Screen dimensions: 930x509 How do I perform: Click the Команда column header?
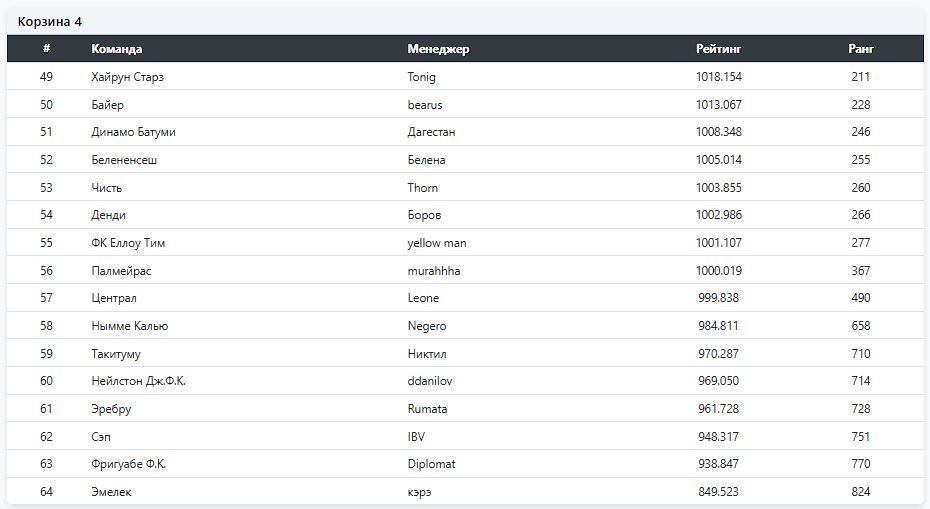[x=116, y=49]
